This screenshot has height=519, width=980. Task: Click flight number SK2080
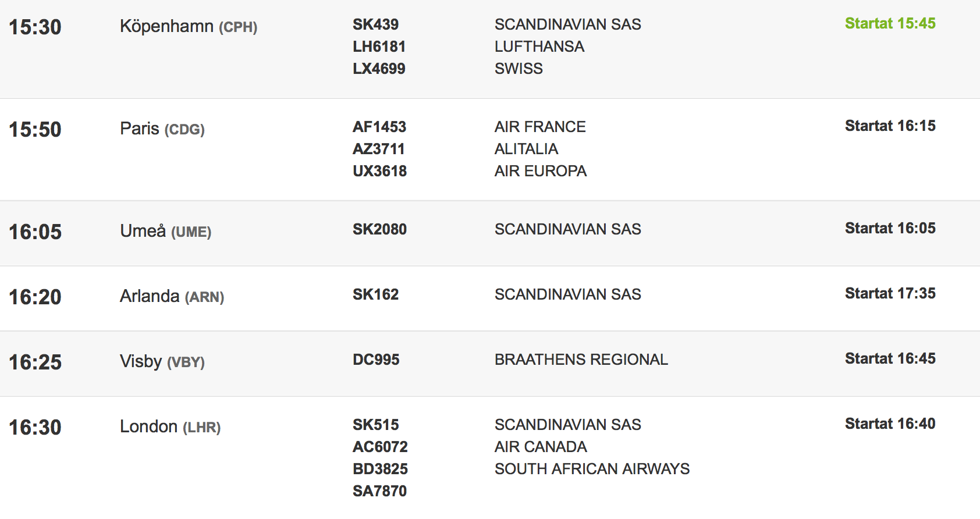pyautogui.click(x=379, y=229)
